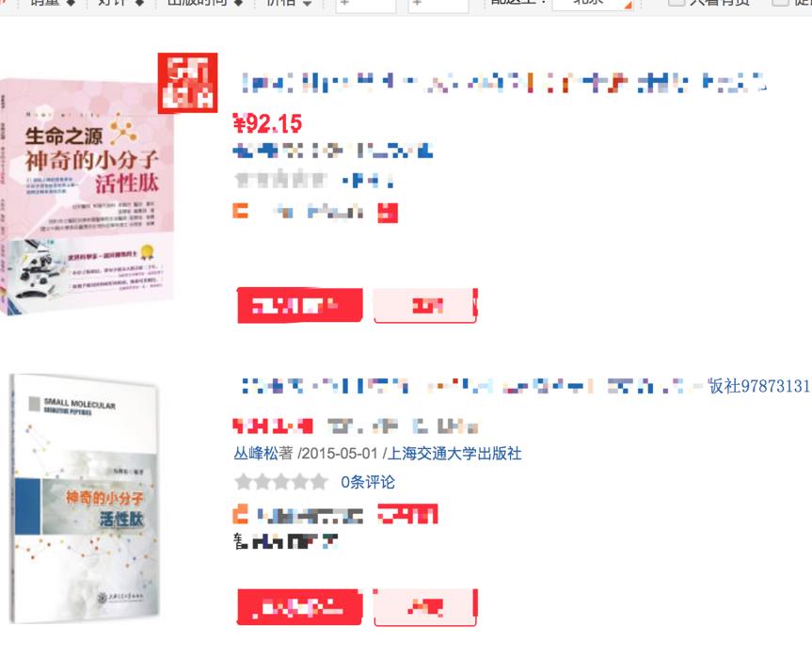Viewport: 812px width, 658px height.
Task: Expand the 价格 sort arrow
Action: click(x=307, y=3)
